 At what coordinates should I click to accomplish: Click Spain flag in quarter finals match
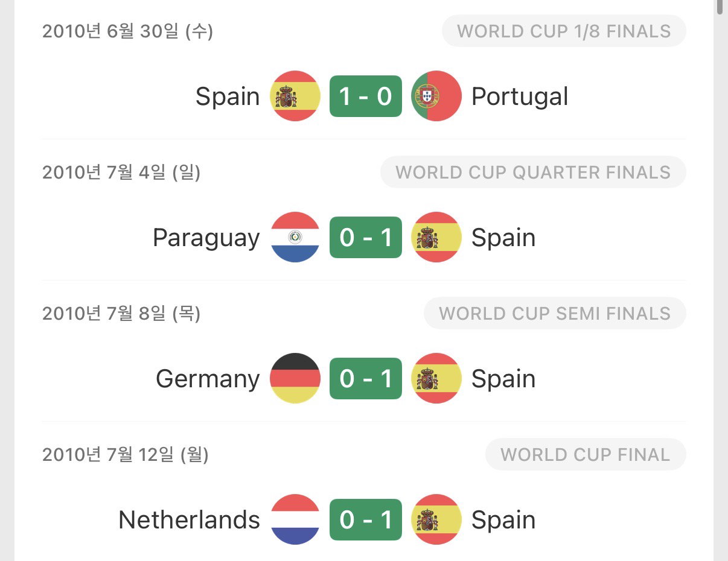436,237
